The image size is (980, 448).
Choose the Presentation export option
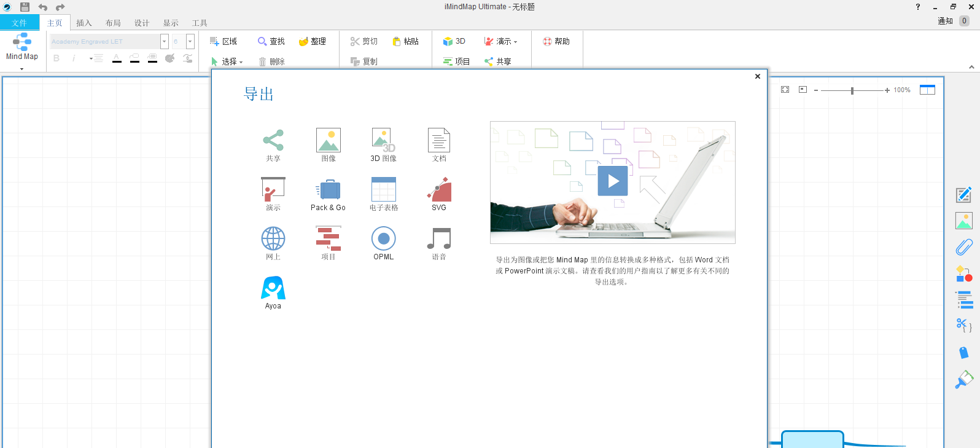[273, 194]
